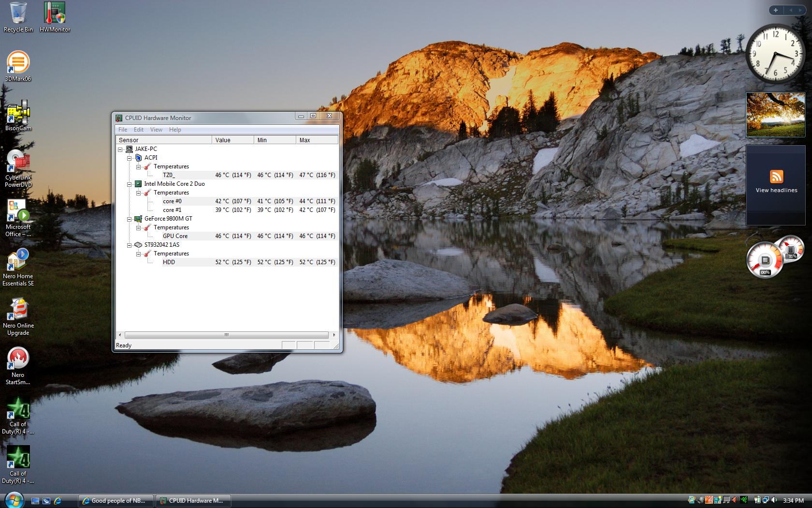Switch to the Good people of NB taskbar window
This screenshot has width=812, height=508.
[116, 501]
